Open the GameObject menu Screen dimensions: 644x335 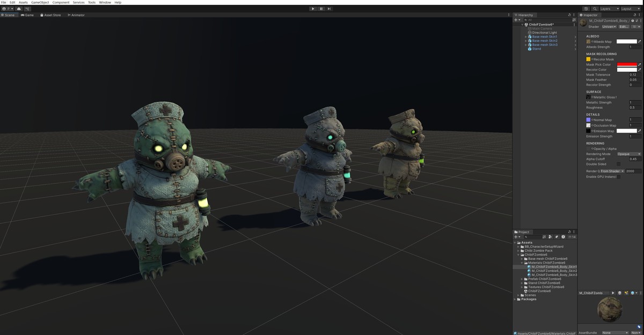(40, 3)
